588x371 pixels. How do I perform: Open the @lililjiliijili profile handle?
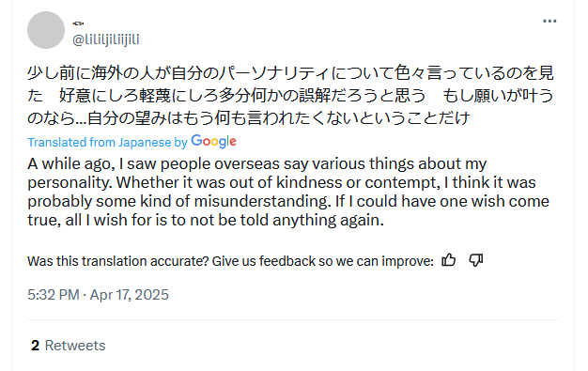106,39
